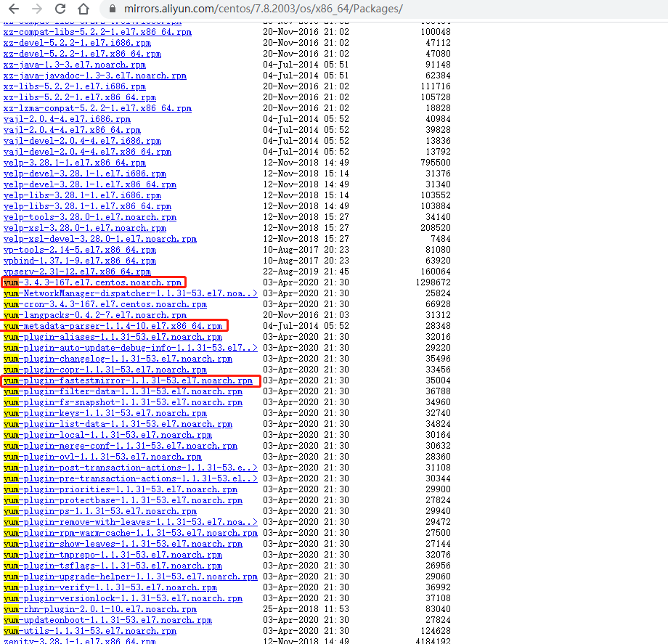Click the browser back arrow
This screenshot has width=668, height=644.
tap(14, 9)
